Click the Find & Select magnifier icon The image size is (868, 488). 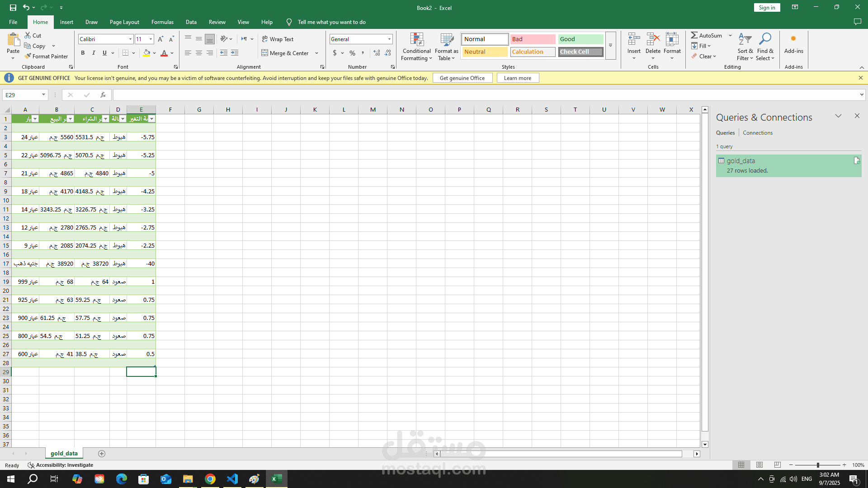click(765, 39)
